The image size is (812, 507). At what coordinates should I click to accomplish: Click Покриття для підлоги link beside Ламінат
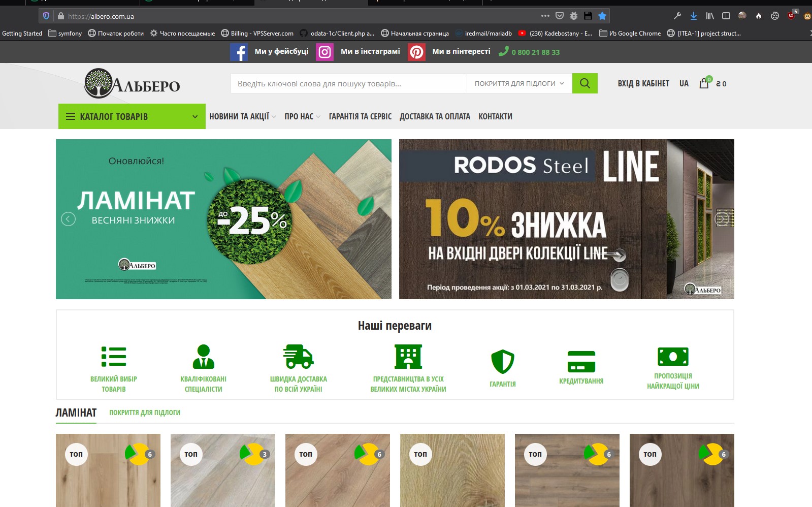145,413
